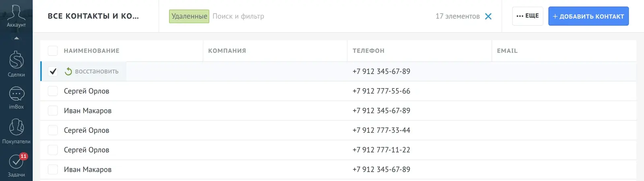
Task: Toggle the select-all checkbox in header
Action: 53,51
